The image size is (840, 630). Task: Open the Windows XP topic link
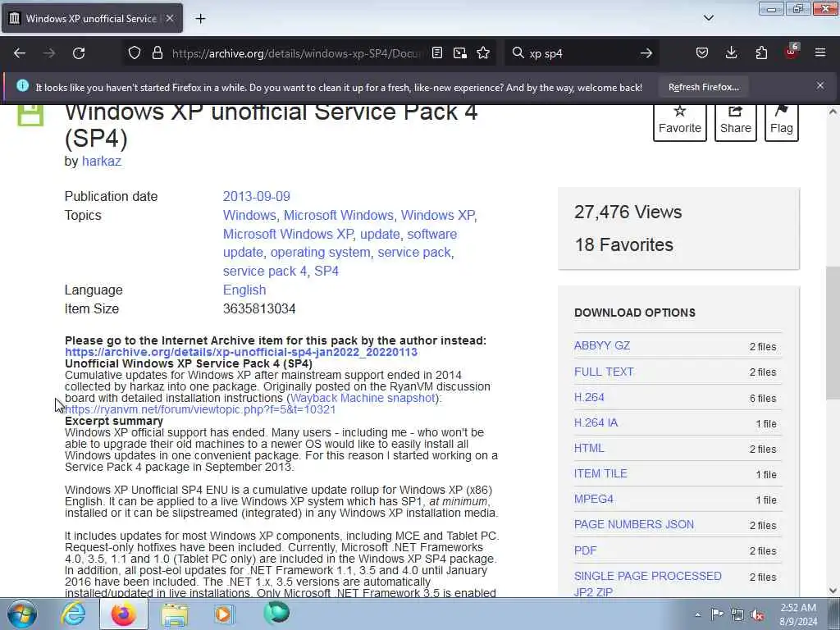[x=438, y=215]
